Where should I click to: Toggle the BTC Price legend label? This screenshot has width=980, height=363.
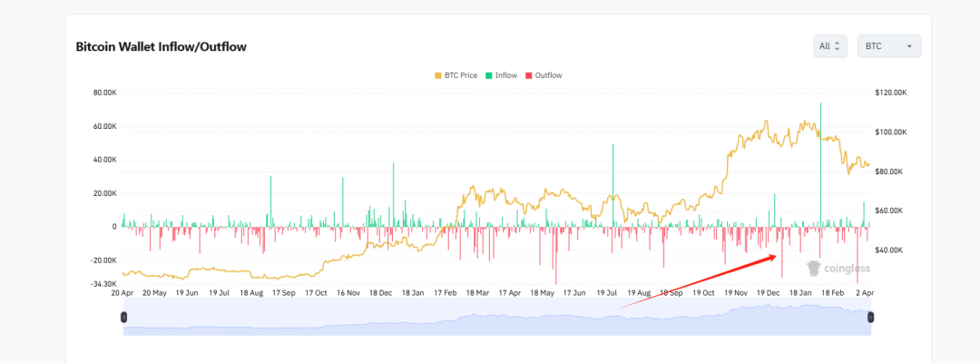pos(460,75)
